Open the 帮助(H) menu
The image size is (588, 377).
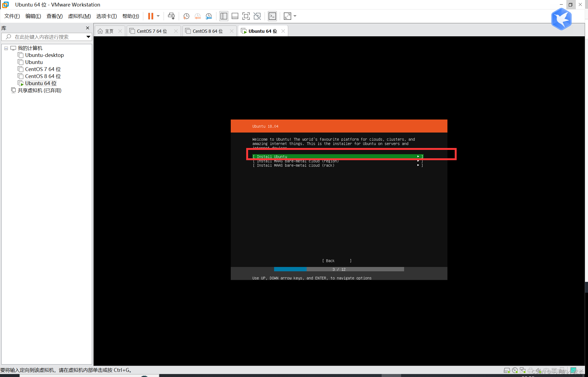(131, 16)
